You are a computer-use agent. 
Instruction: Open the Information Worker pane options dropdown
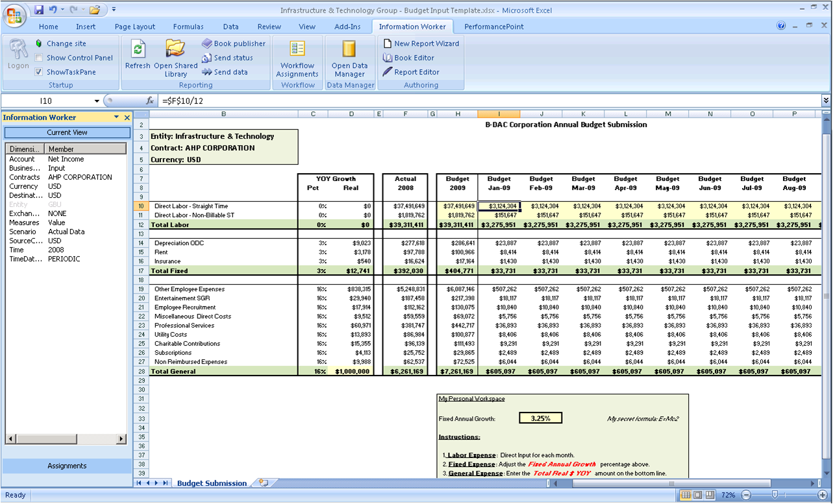(x=116, y=117)
